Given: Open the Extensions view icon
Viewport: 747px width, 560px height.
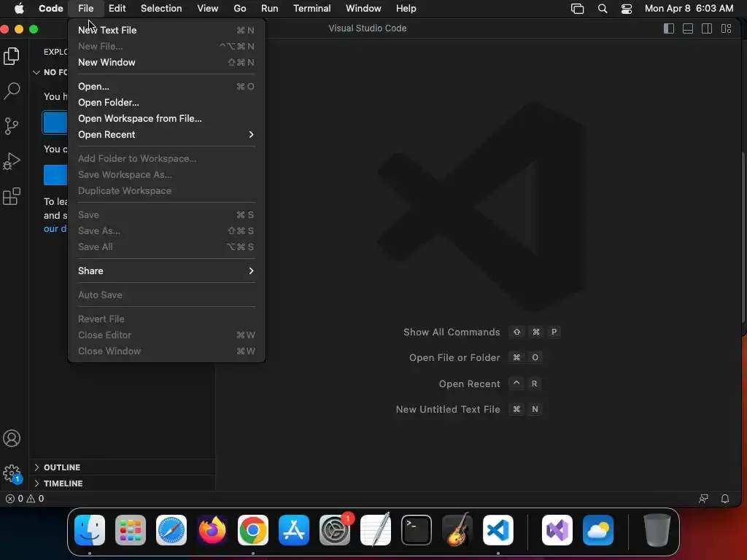Looking at the screenshot, I should (12, 196).
